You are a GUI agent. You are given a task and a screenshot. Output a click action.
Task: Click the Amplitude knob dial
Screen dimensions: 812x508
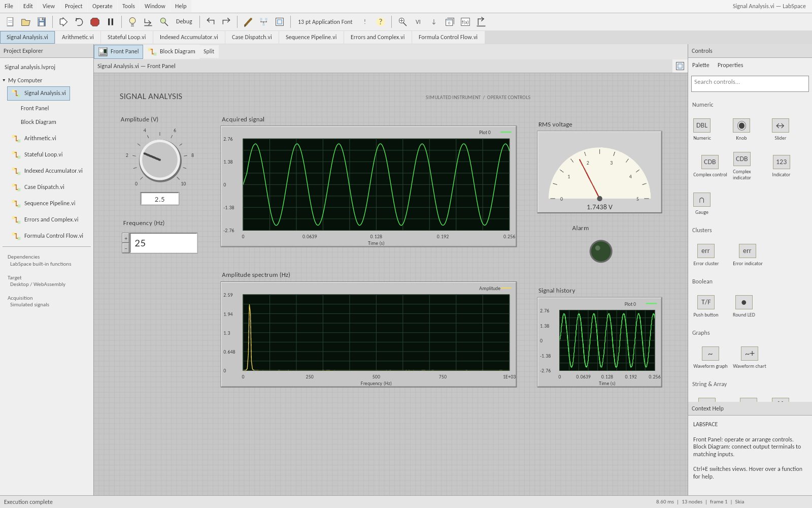click(160, 160)
